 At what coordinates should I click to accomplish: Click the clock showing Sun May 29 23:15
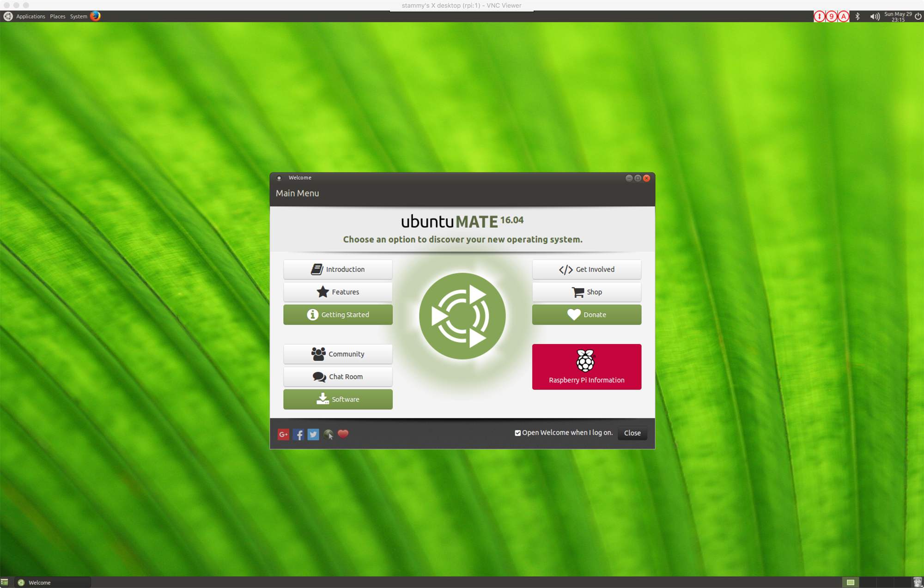pyautogui.click(x=898, y=17)
